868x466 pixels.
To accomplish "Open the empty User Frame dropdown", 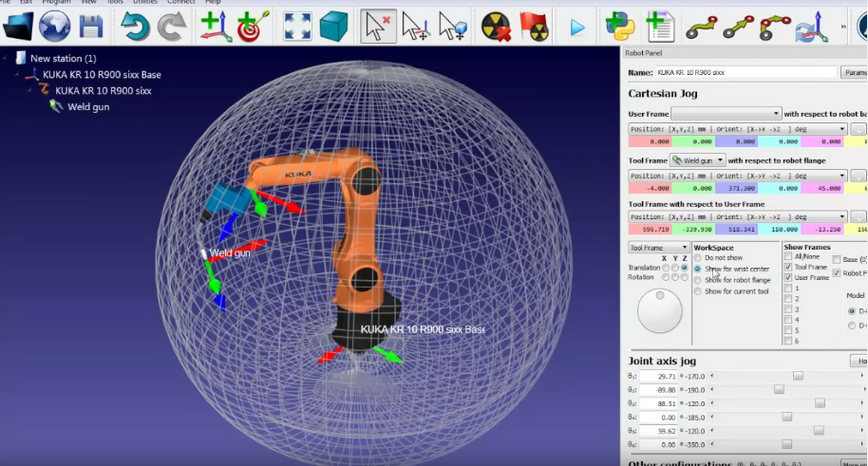I will (x=726, y=114).
